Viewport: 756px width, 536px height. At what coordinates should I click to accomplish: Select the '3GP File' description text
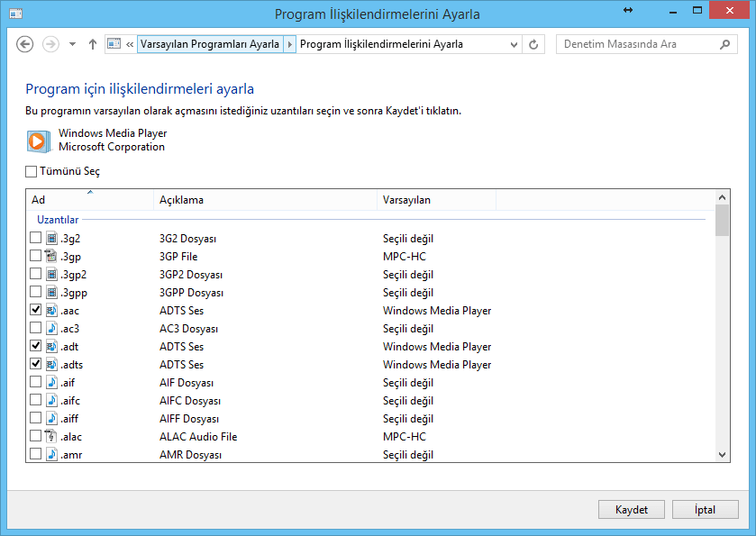tap(178, 257)
